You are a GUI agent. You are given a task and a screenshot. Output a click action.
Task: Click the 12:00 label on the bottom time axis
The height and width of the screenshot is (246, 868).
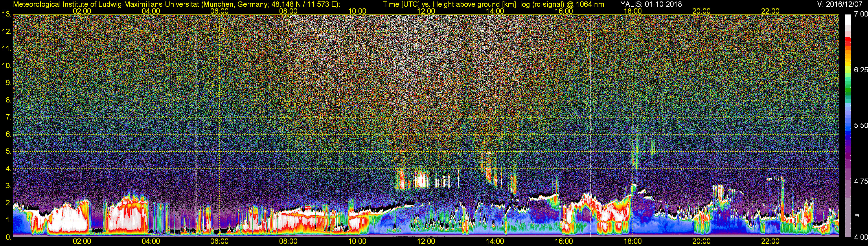coord(426,241)
